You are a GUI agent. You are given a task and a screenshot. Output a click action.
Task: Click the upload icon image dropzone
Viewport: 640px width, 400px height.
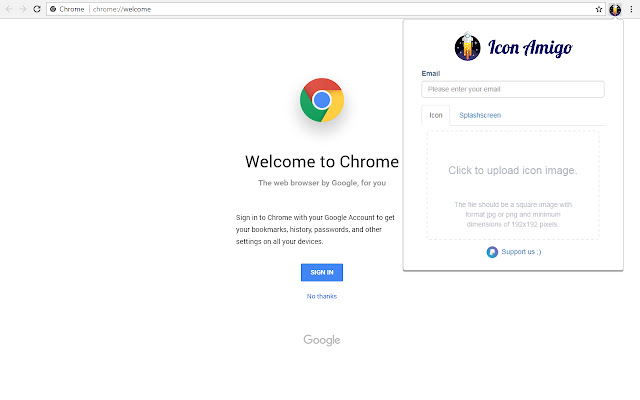(513, 185)
